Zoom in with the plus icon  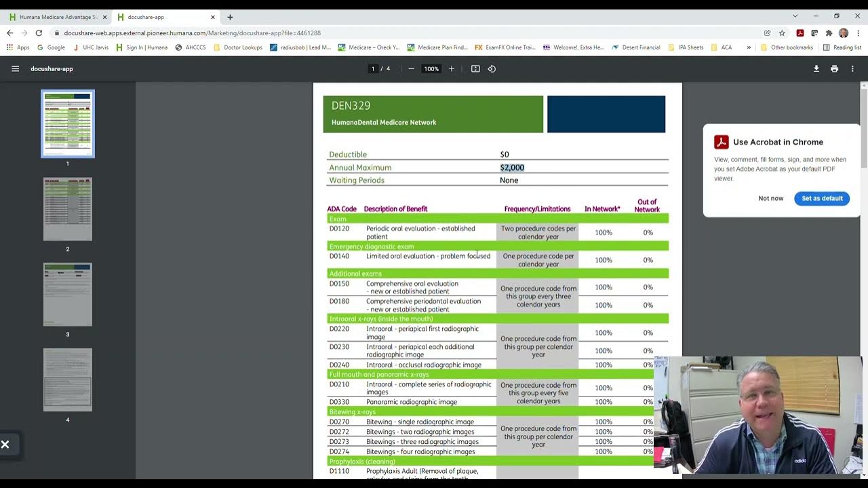coord(452,68)
